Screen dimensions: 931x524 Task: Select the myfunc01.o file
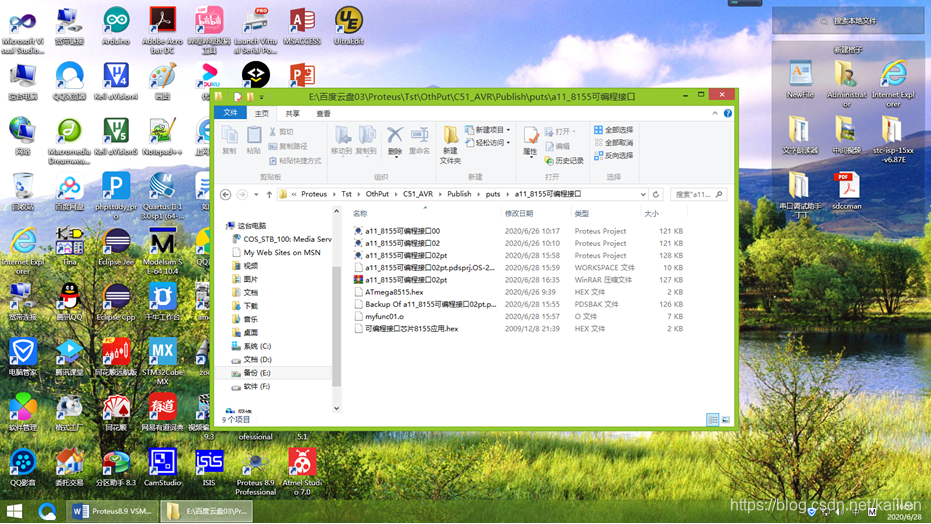point(384,316)
